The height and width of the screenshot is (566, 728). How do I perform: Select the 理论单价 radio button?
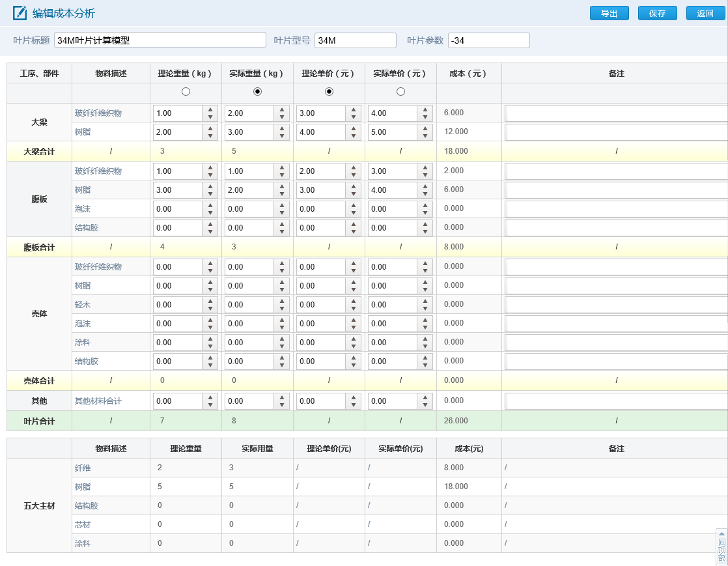(x=329, y=91)
